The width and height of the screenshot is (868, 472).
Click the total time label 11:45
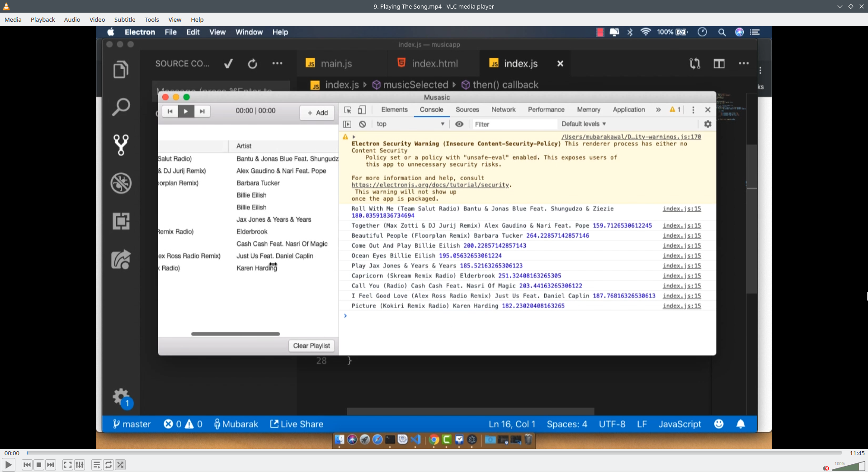click(857, 453)
